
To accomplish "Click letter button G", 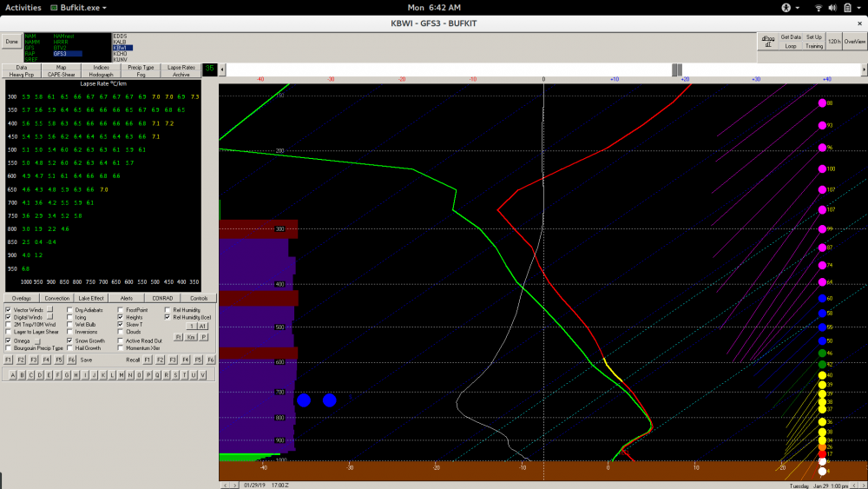I will pos(67,375).
